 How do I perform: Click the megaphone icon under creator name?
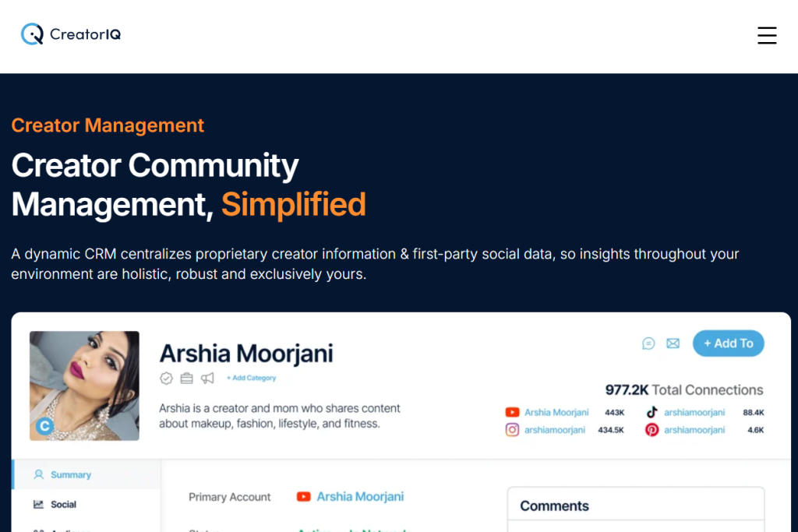207,379
